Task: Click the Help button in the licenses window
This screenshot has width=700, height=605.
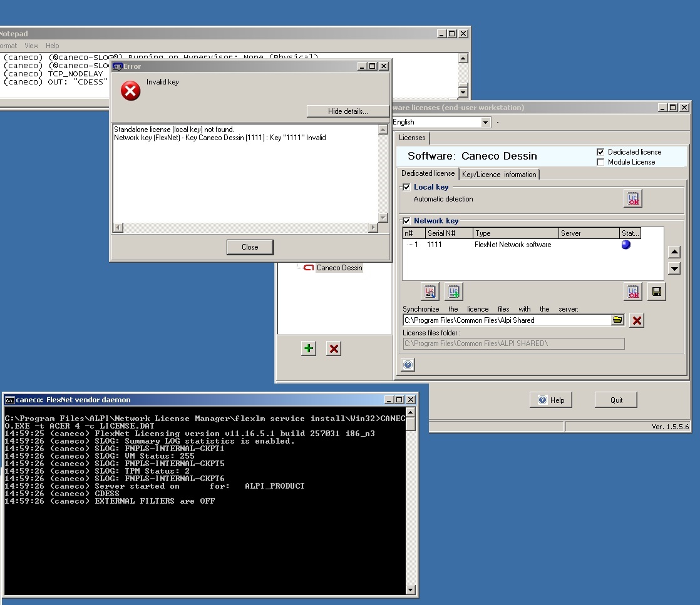Action: (551, 400)
